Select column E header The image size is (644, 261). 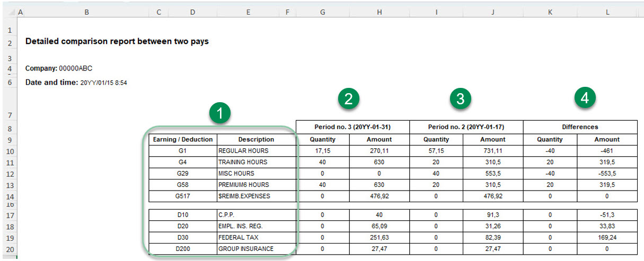[x=248, y=11]
